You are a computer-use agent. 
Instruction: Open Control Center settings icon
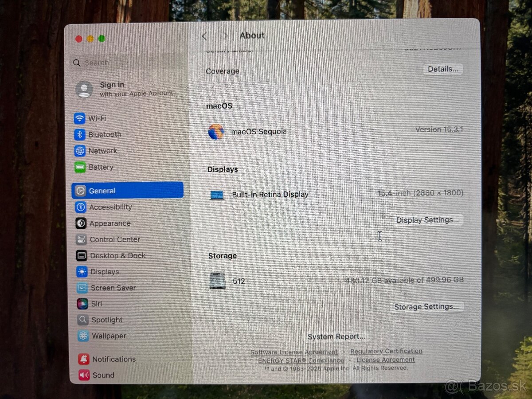pos(80,239)
